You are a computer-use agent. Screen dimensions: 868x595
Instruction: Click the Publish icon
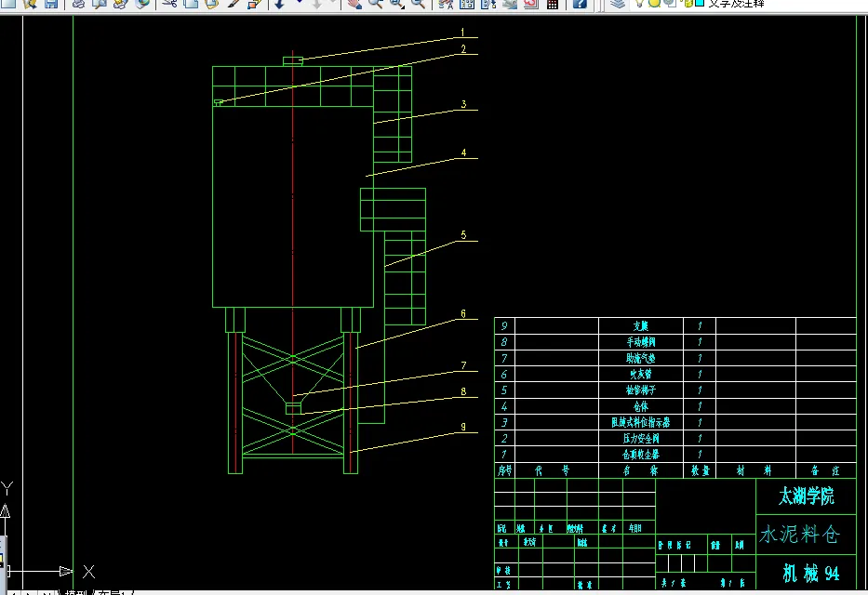click(x=120, y=4)
